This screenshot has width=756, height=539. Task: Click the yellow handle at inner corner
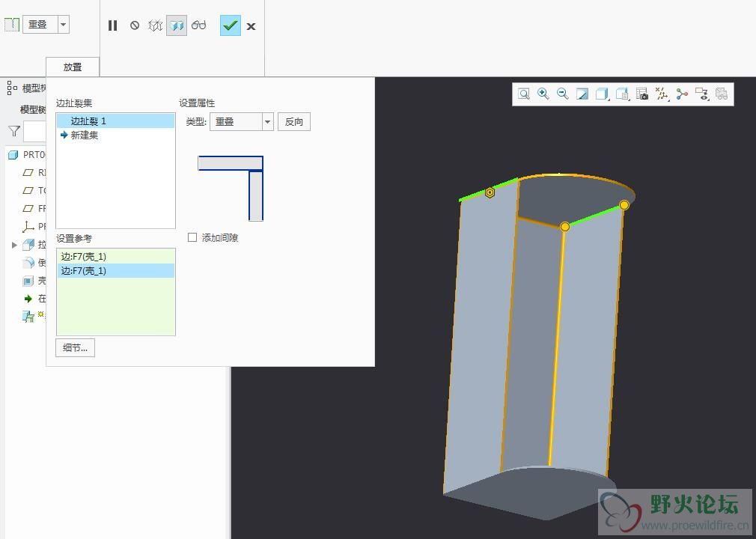pos(565,227)
